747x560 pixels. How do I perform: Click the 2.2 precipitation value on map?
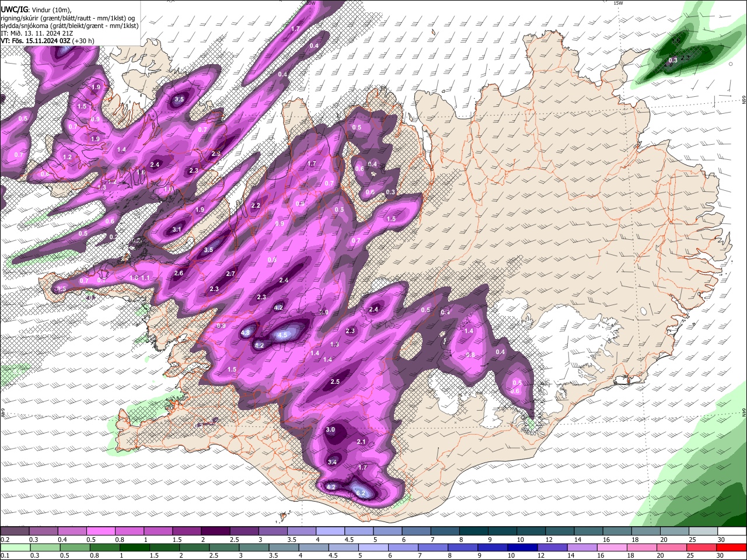(x=256, y=206)
